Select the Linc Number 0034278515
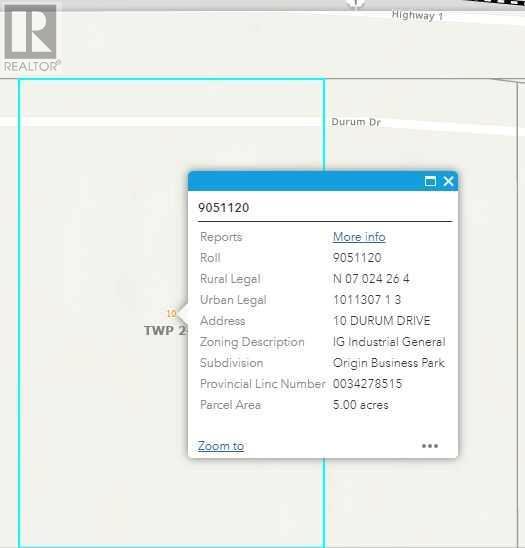 coord(367,384)
